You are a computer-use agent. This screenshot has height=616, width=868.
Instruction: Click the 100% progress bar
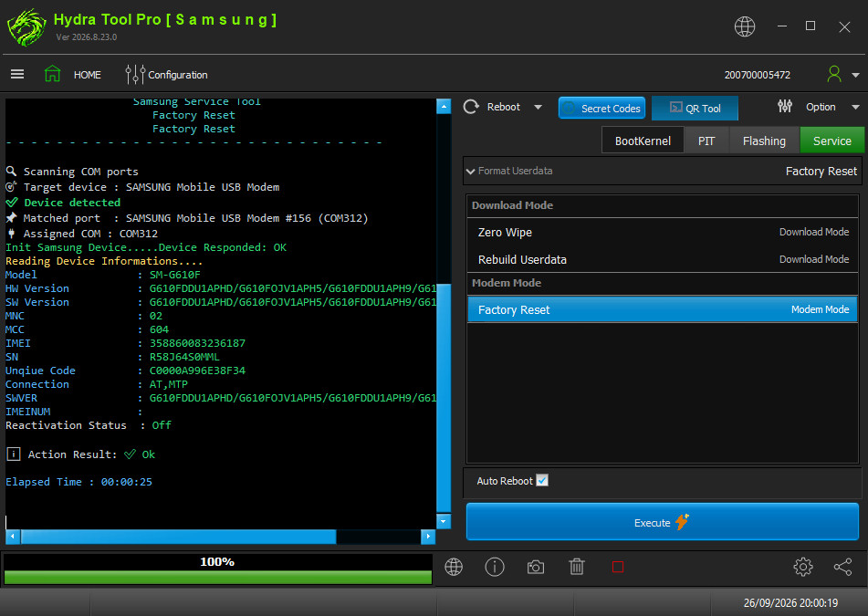click(x=217, y=569)
